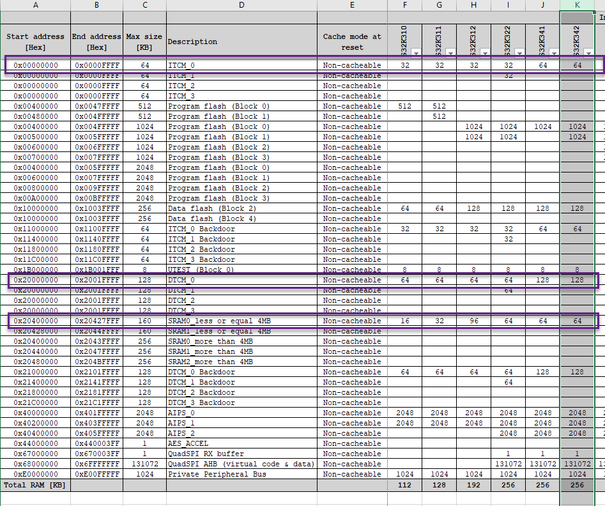Click the 'End address [Hex]' header cell

tap(96, 42)
